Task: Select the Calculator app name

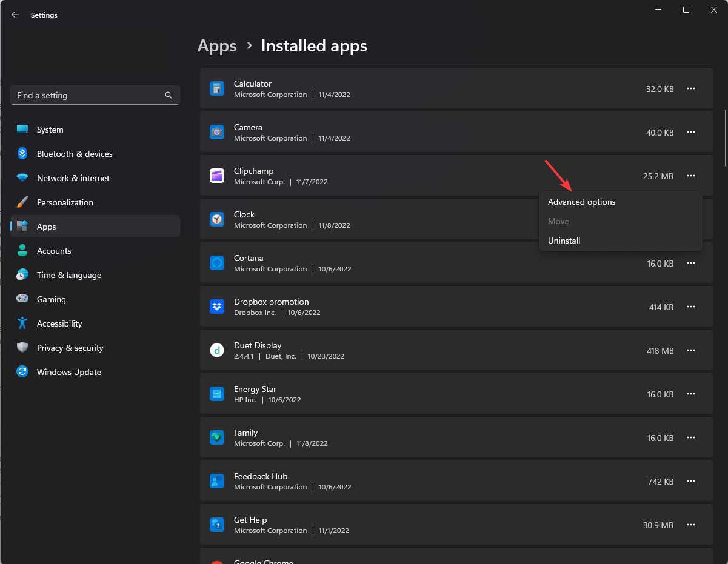Action: click(253, 84)
